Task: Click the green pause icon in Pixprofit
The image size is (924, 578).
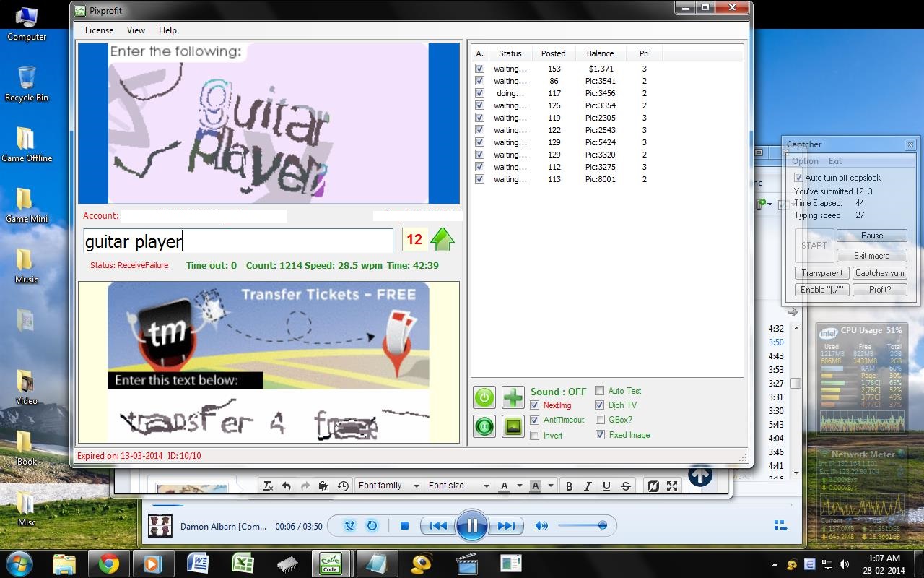Action: (484, 426)
